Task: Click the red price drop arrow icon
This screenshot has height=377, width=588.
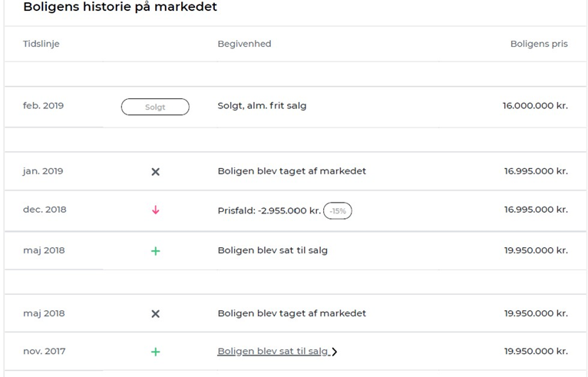Action: point(155,210)
